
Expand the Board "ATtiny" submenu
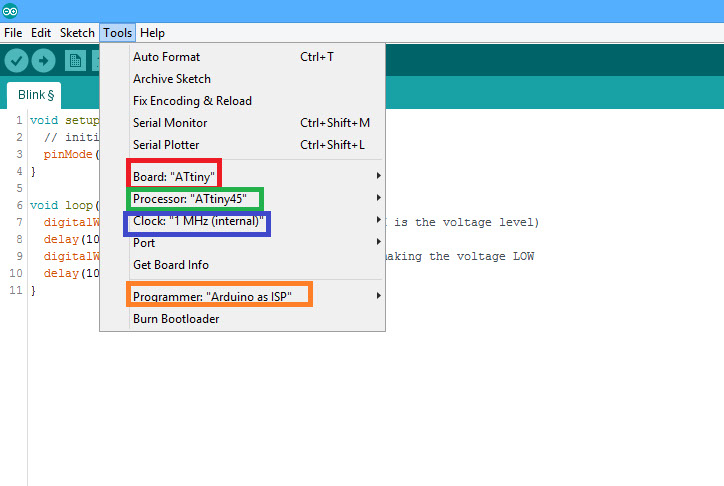(242, 176)
